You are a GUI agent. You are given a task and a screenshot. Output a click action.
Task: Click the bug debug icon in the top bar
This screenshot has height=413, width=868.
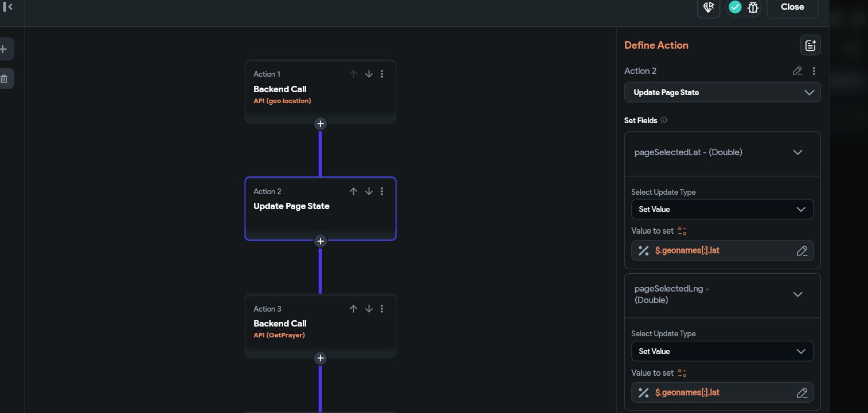pos(753,7)
